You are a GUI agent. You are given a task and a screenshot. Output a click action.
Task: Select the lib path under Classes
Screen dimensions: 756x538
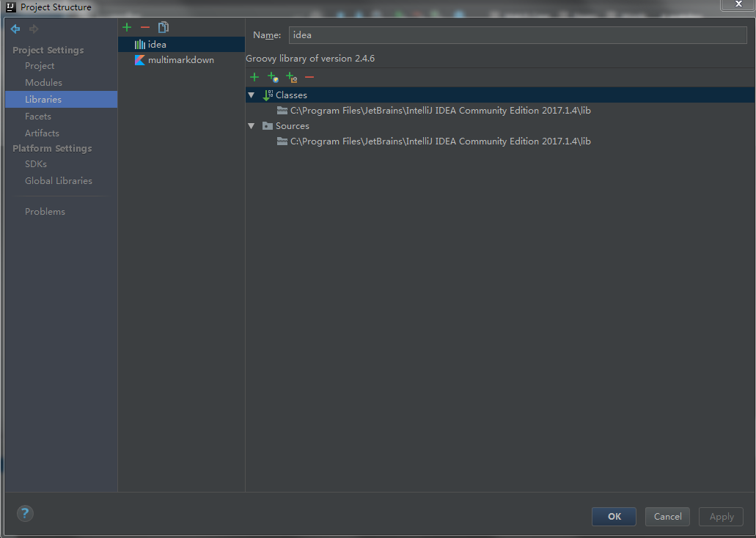tap(440, 111)
